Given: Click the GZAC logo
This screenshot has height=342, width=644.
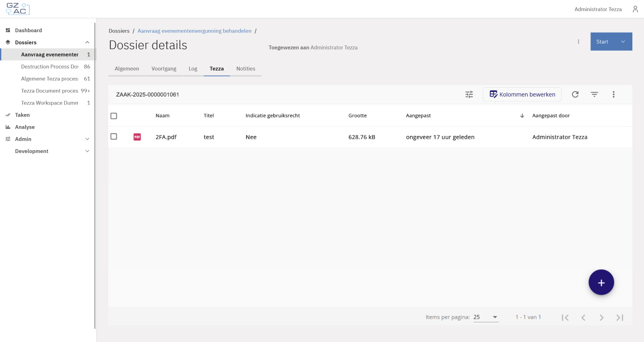Looking at the screenshot, I should point(18,9).
